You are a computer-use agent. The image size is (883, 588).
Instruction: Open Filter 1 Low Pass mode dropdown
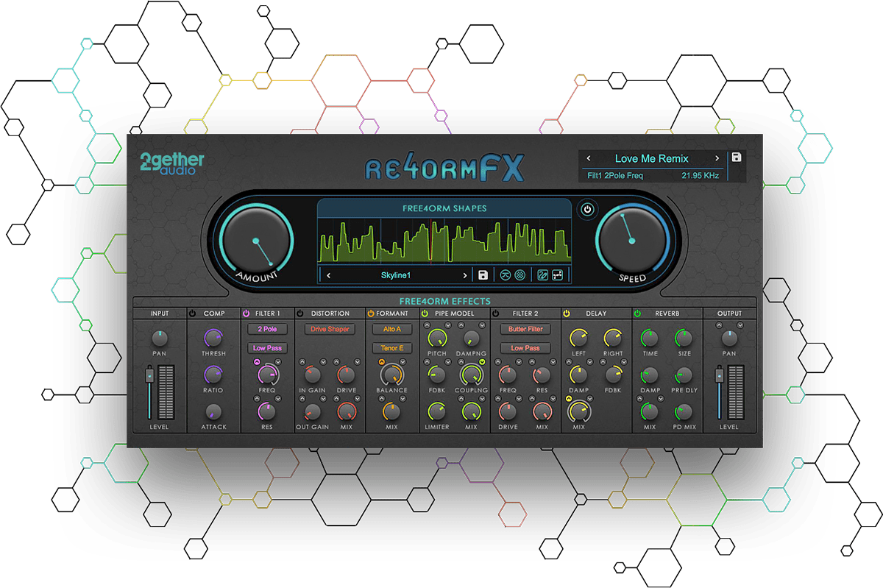[x=267, y=348]
